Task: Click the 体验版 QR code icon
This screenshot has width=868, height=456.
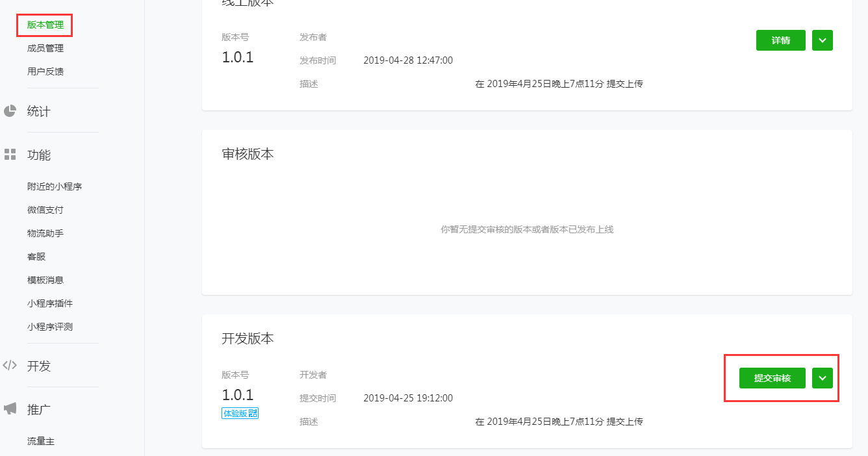Action: pos(253,413)
